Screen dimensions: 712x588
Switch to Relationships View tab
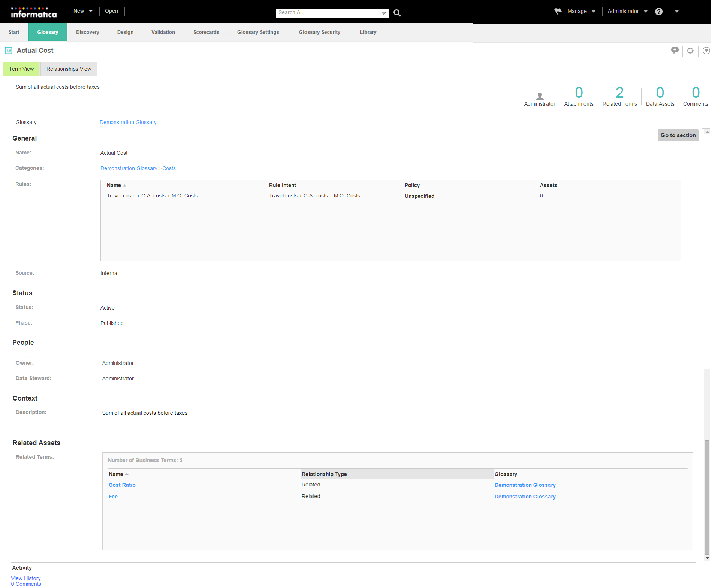(69, 69)
